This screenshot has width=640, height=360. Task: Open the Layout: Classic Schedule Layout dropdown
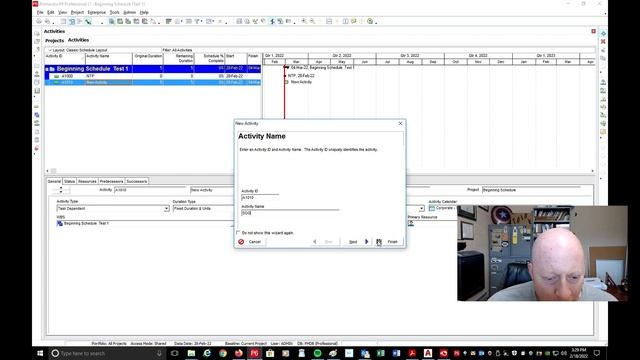click(78, 50)
